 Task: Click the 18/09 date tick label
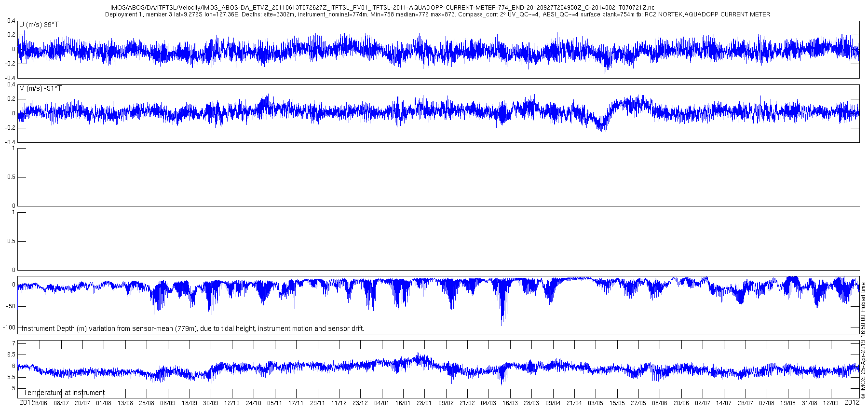[x=189, y=403]
